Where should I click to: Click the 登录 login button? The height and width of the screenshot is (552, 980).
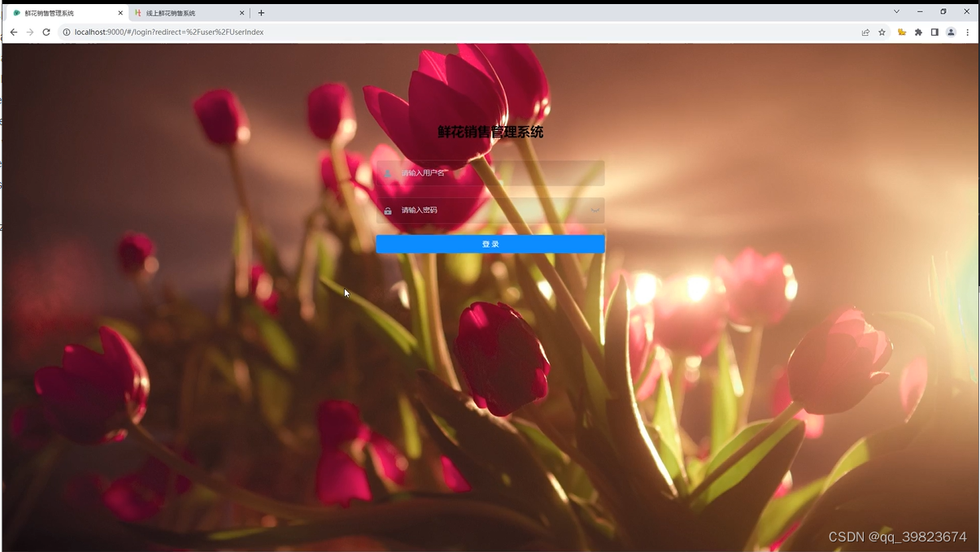click(x=490, y=243)
